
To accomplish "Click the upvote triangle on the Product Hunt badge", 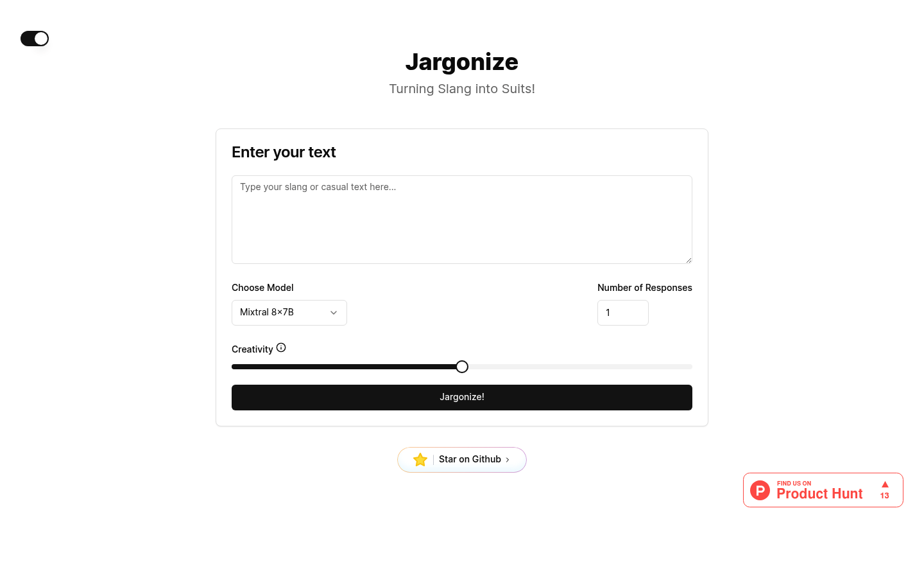I will point(885,484).
